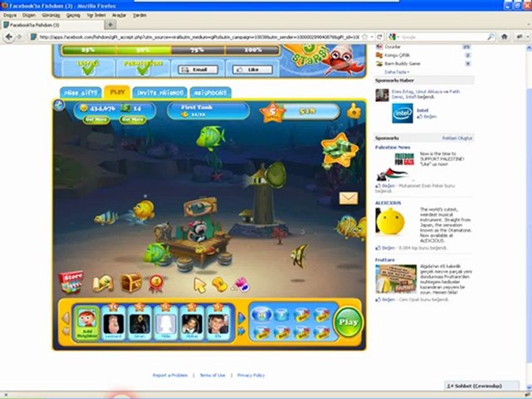Screen dimensions: 532x399
Task: Open a new tab with plus button
Action: [110, 24]
